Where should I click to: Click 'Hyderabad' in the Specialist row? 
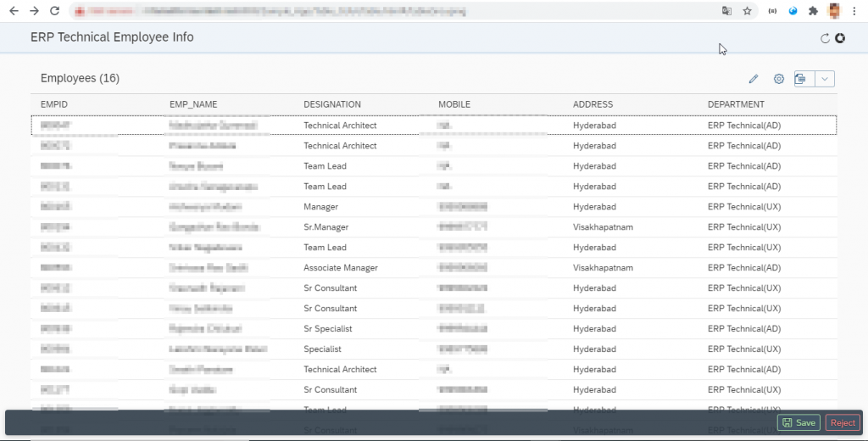(x=594, y=349)
